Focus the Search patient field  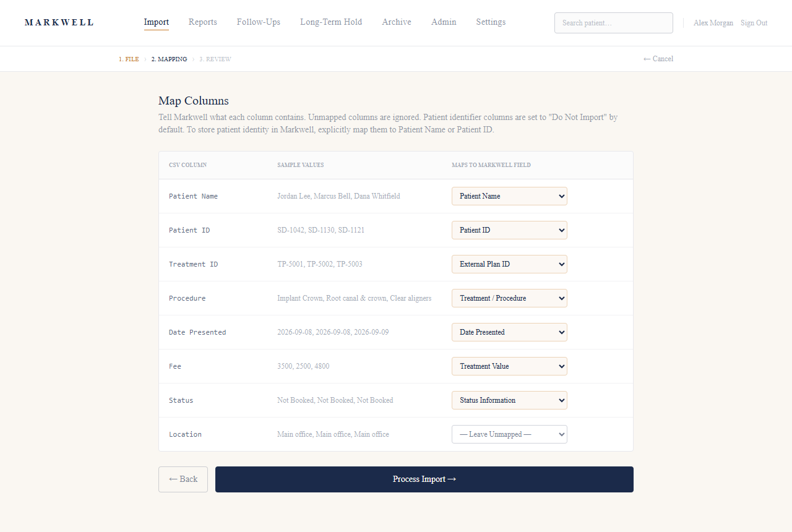[614, 23]
